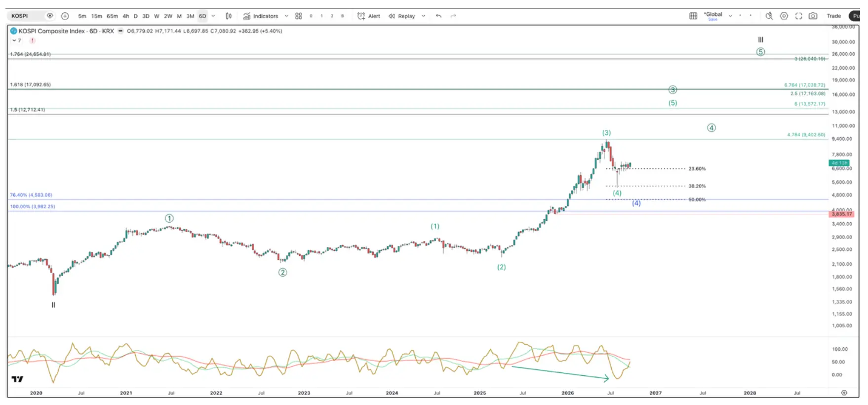Screen dimensions: 868x405
Task: Click the 23.60% retracement label
Action: click(697, 169)
